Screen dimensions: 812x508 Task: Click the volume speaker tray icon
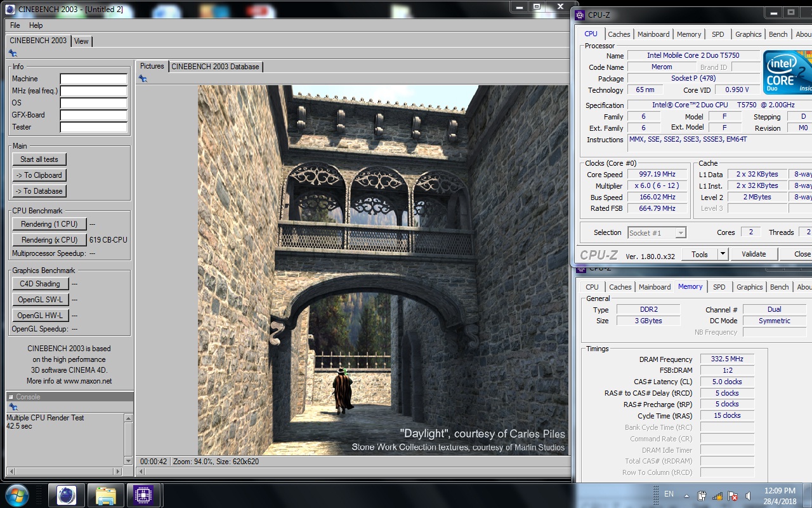pyautogui.click(x=749, y=495)
